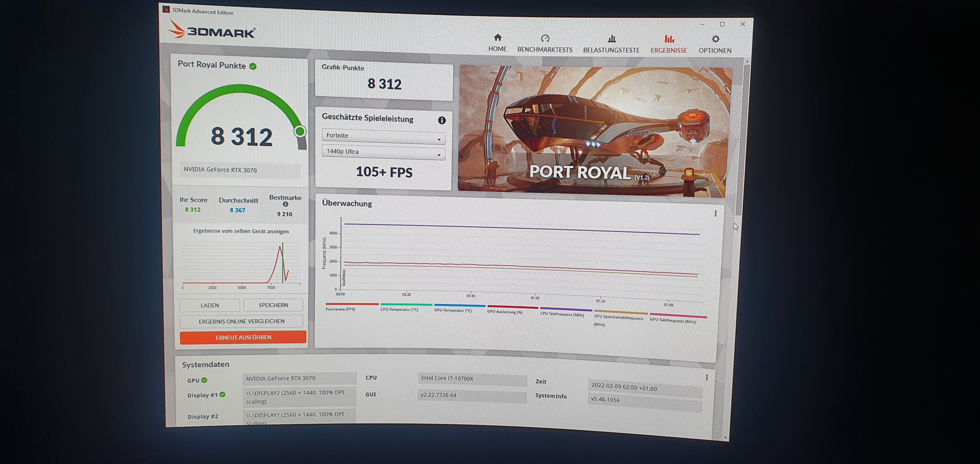The image size is (980, 464).
Task: Click the Home house icon
Action: 498,38
